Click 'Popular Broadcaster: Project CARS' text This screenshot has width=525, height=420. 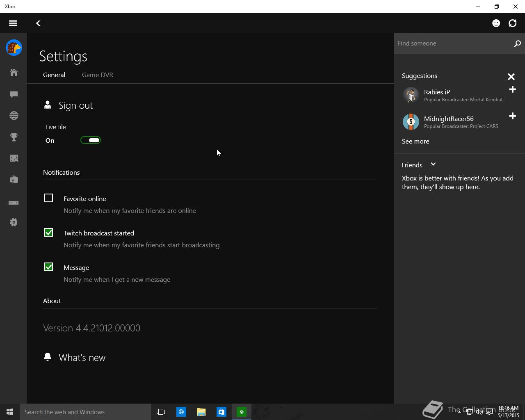[461, 126]
